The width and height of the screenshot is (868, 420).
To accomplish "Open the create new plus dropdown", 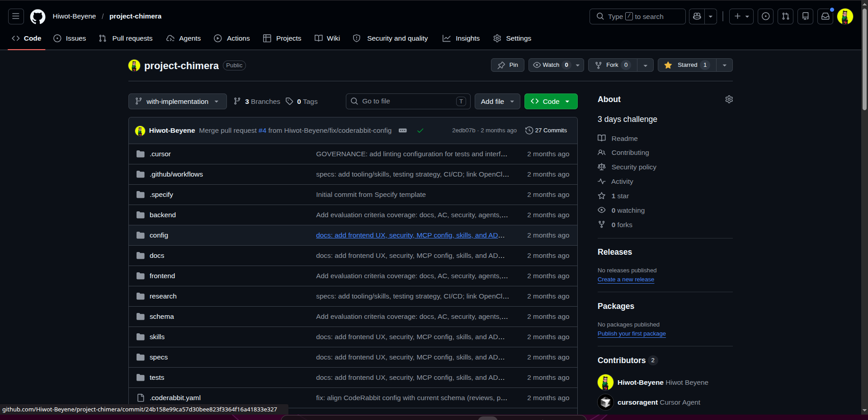I will coord(741,16).
